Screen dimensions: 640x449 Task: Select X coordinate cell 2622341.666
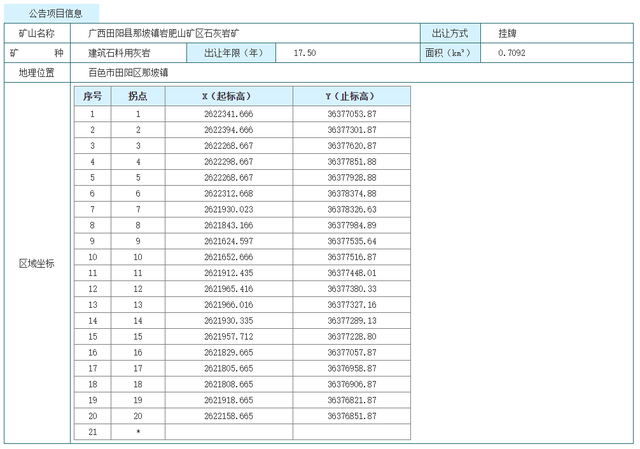(x=228, y=114)
